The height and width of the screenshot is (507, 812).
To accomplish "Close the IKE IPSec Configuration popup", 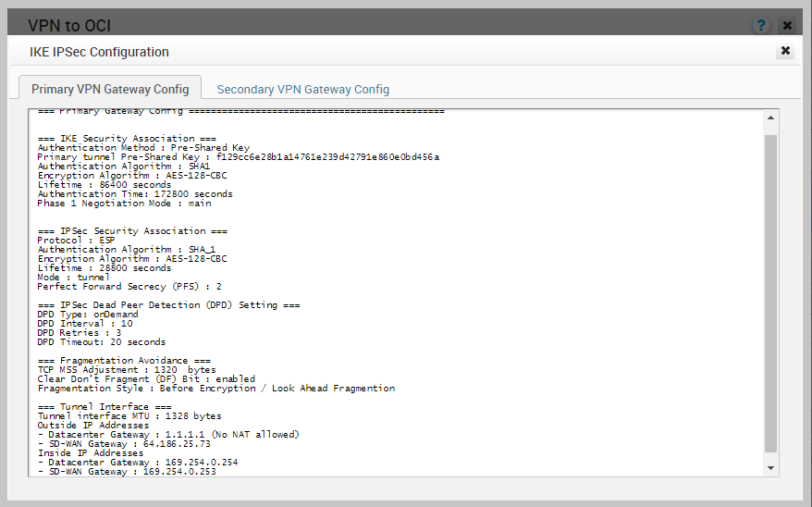I will [x=785, y=51].
